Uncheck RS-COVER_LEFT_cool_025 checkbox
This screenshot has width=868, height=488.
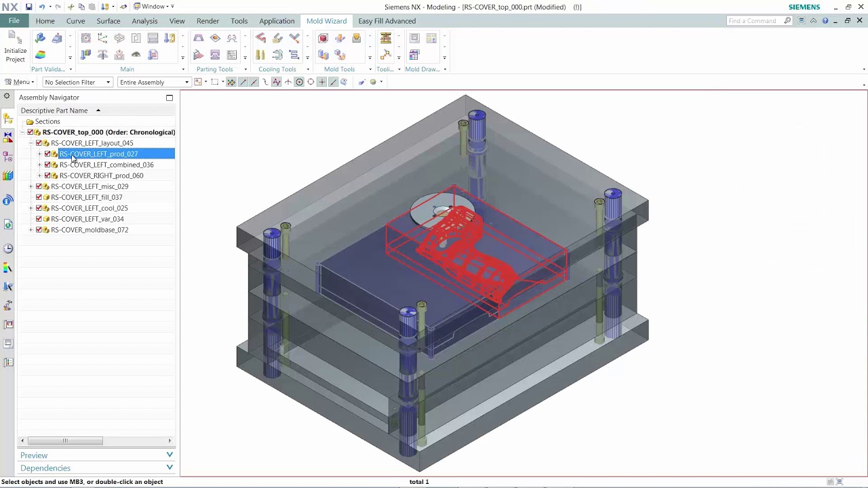coord(39,208)
